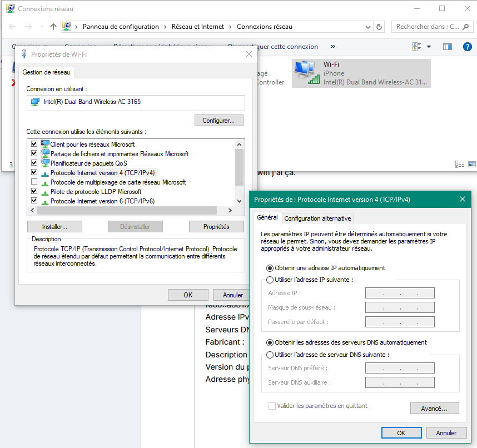Switch to details view icon in status bar
This screenshot has height=448, width=477.
(460, 164)
